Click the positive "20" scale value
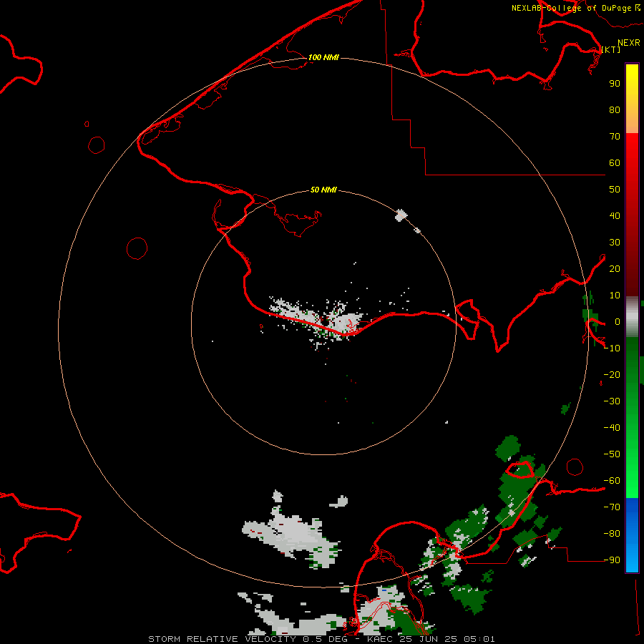The height and width of the screenshot is (644, 644). [x=615, y=269]
